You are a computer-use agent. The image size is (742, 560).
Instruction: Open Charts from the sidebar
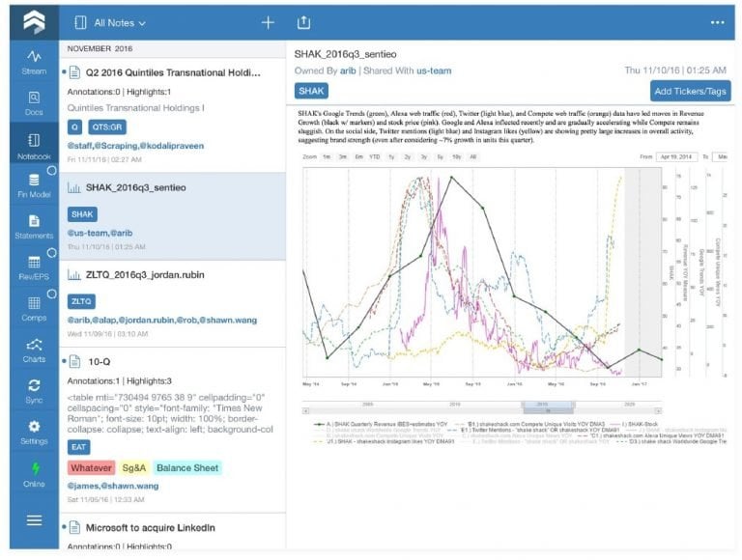(x=34, y=350)
